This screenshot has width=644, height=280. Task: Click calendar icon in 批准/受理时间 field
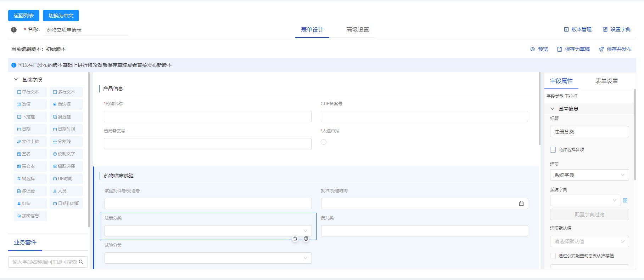(x=521, y=204)
